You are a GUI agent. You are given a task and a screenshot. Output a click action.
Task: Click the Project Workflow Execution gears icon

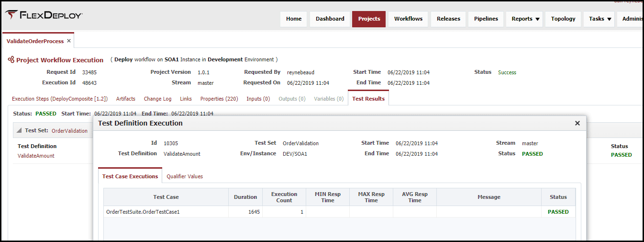point(11,60)
